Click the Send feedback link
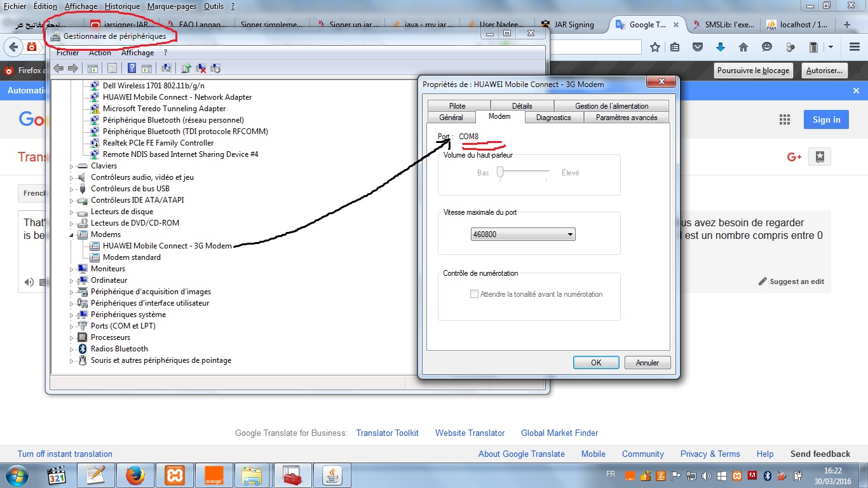868x488 pixels. [820, 454]
